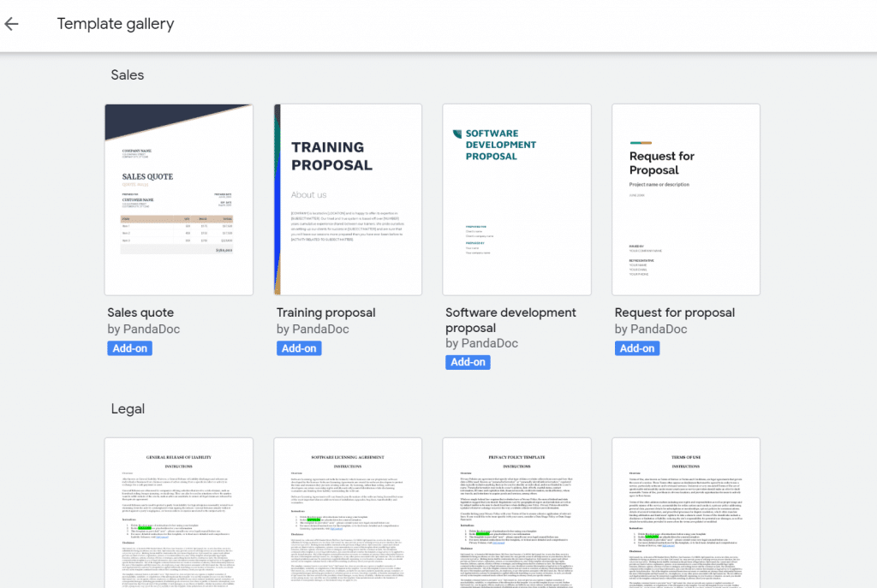Click the back arrow icon
Screen dimensions: 877x588
point(12,24)
